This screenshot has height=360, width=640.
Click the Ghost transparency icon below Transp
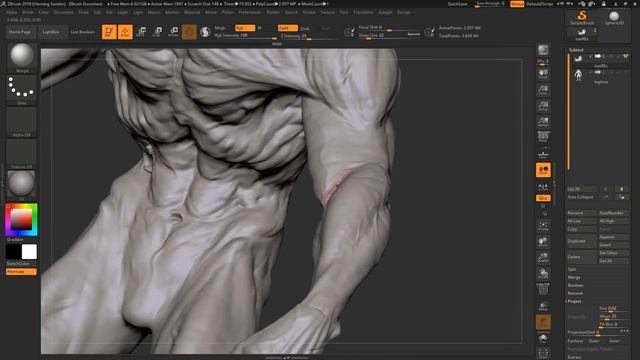(x=543, y=322)
